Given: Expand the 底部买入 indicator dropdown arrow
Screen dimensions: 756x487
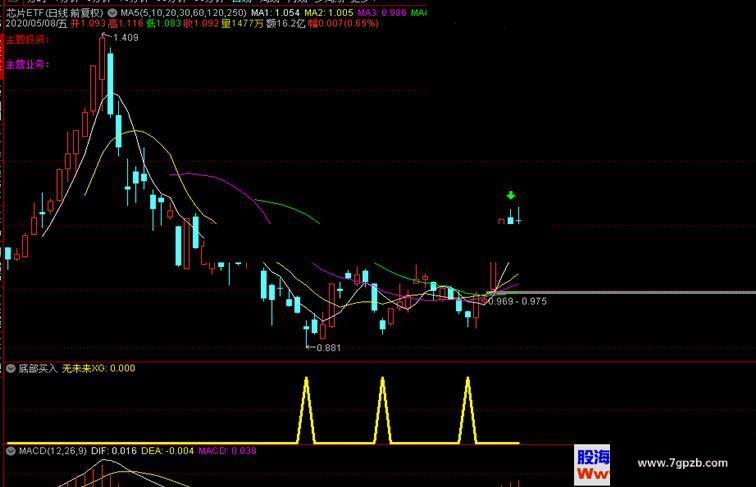Looking at the screenshot, I should (11, 368).
